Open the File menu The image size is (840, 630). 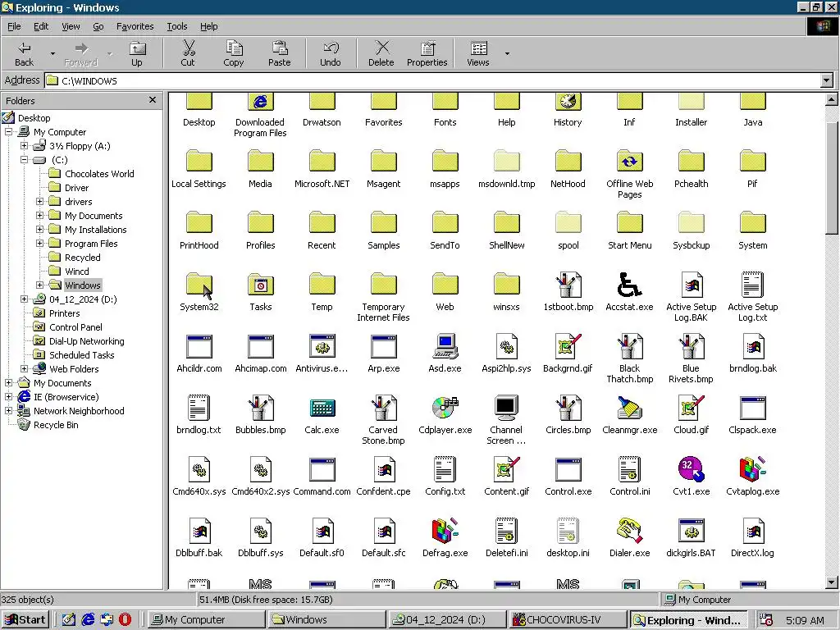(x=14, y=26)
